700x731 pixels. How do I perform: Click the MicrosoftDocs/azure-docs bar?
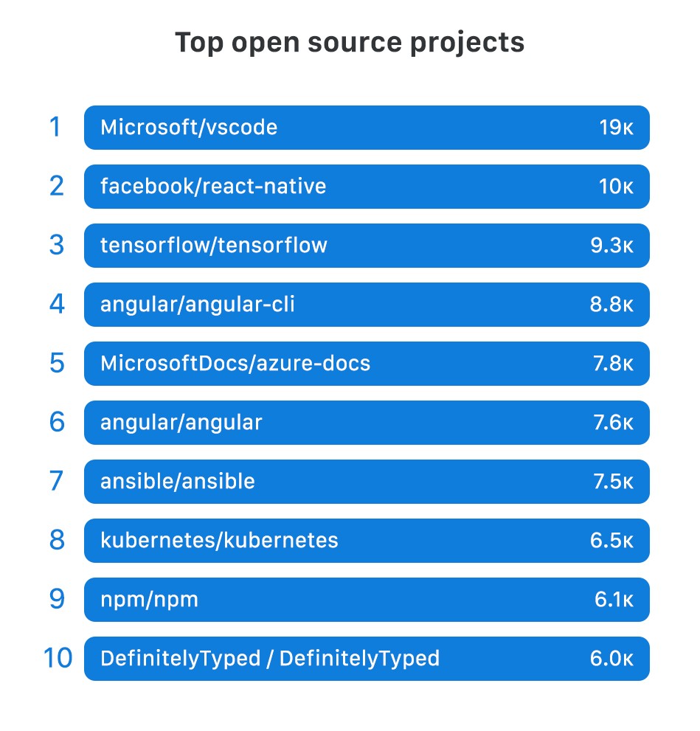(366, 364)
